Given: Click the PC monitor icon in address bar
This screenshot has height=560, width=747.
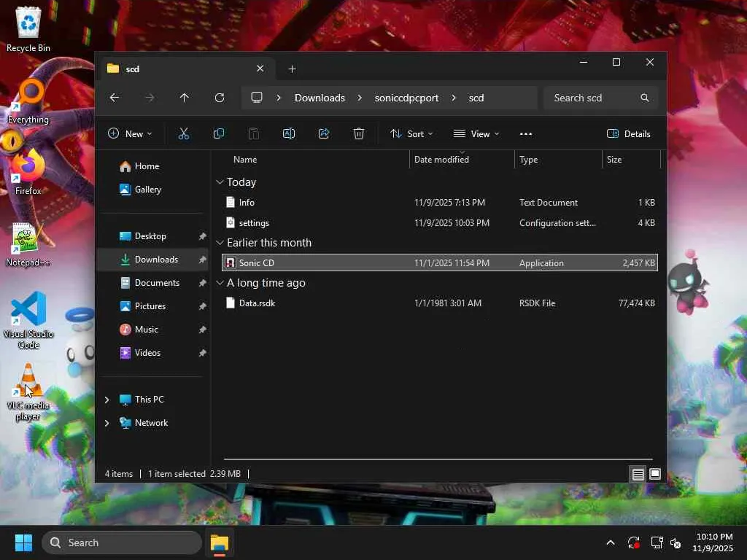Looking at the screenshot, I should click(257, 98).
